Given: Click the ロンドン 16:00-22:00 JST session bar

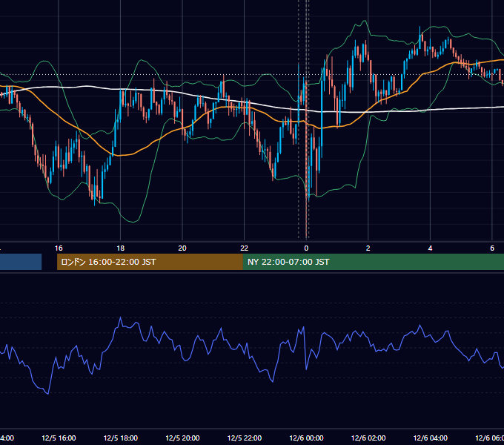Looking at the screenshot, I should (x=150, y=262).
